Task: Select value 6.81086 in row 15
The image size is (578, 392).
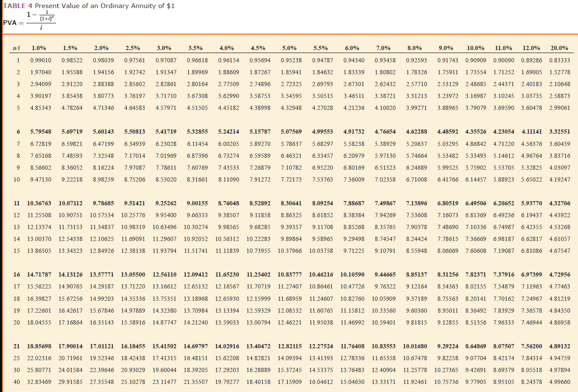Action: tap(532, 251)
